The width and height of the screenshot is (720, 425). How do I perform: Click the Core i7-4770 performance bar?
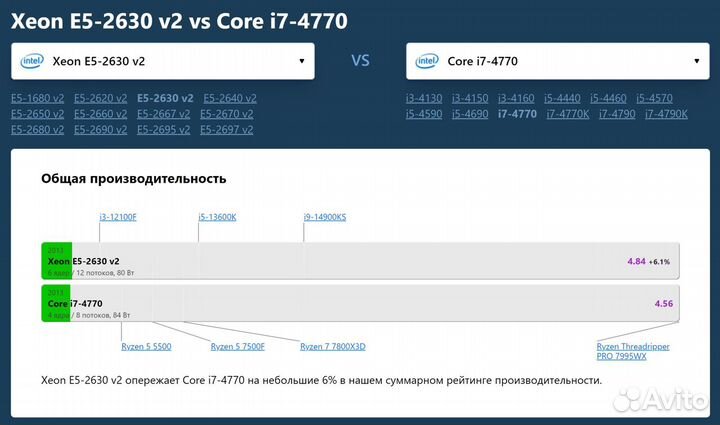pos(360,303)
